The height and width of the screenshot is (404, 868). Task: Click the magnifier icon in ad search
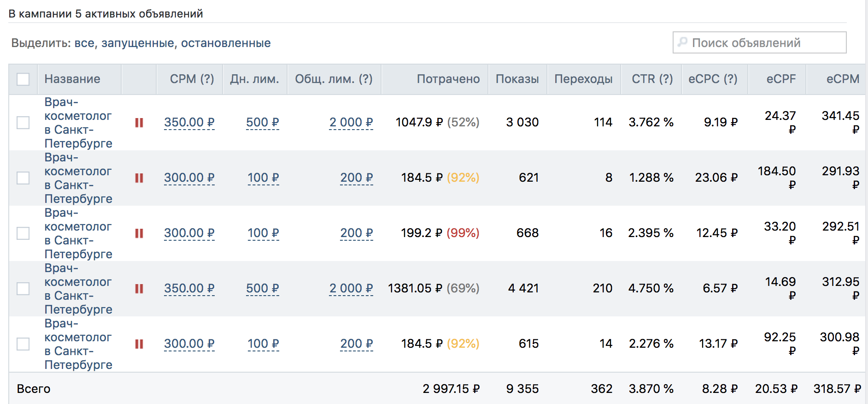click(683, 42)
